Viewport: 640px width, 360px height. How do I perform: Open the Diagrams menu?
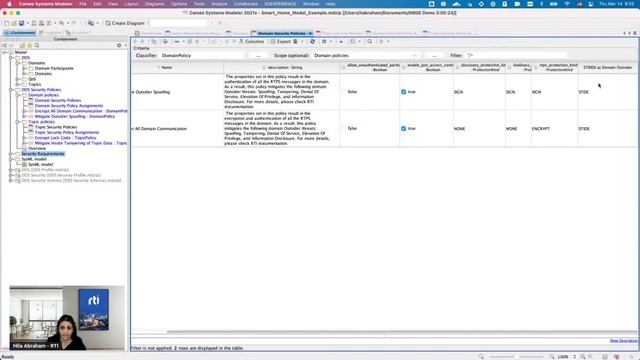tap(154, 4)
